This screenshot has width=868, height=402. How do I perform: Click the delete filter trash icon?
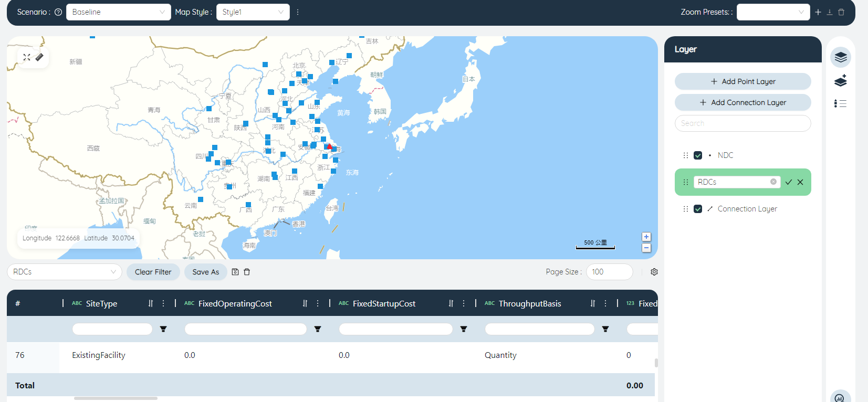pyautogui.click(x=247, y=272)
